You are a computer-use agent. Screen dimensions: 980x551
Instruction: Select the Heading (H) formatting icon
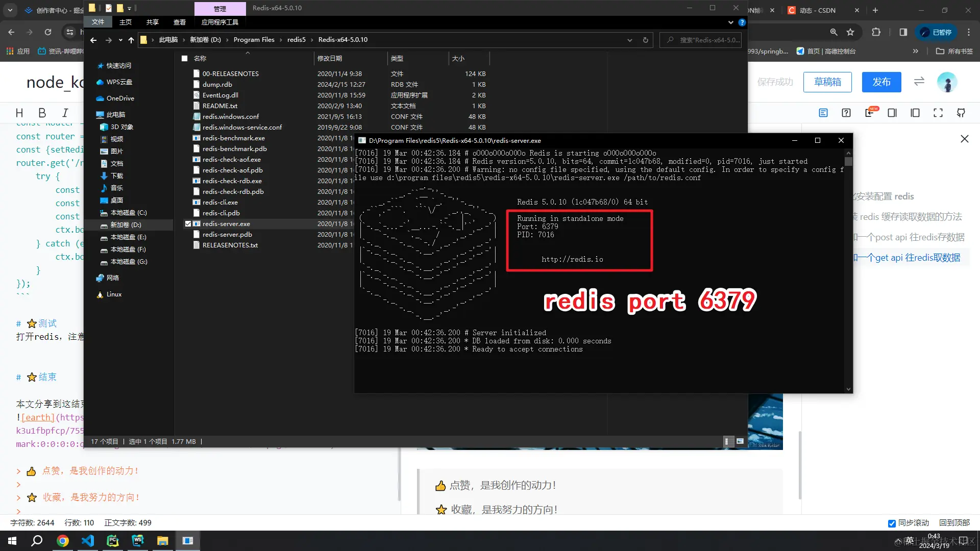click(19, 113)
